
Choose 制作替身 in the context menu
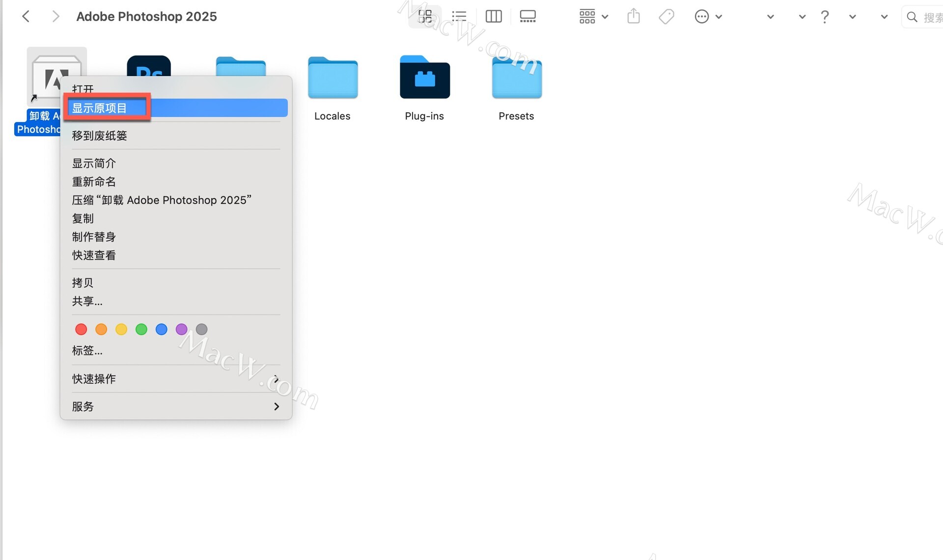point(176,237)
